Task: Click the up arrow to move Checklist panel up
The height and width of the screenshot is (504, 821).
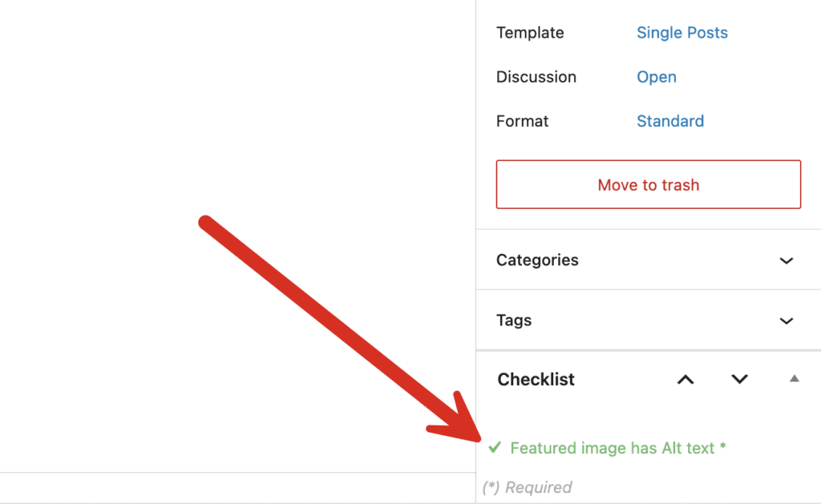Action: tap(685, 379)
